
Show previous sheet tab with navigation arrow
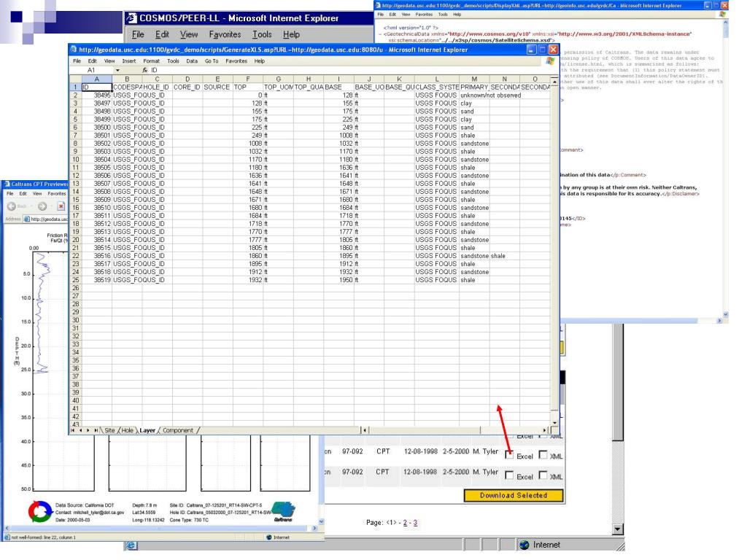(80, 430)
